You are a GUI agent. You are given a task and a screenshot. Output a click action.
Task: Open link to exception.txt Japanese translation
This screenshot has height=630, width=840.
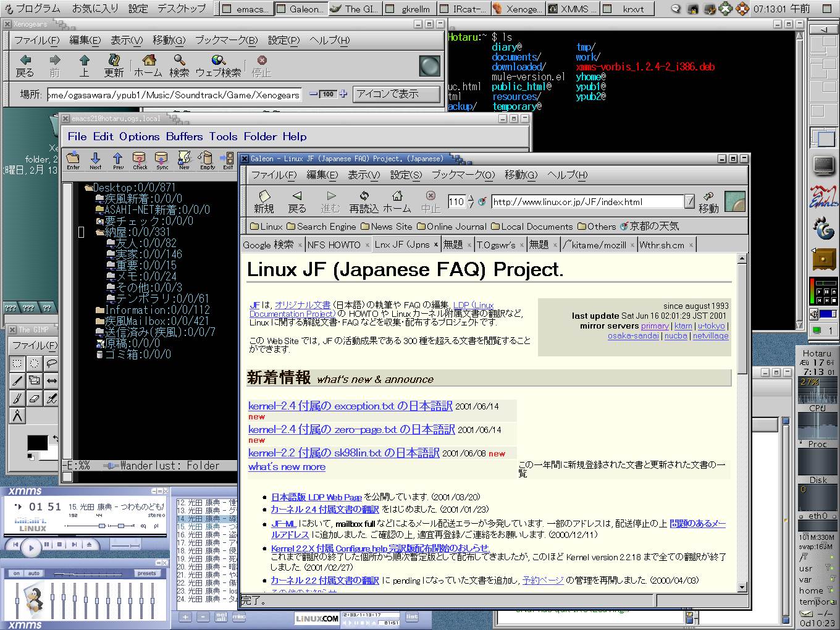coord(350,406)
